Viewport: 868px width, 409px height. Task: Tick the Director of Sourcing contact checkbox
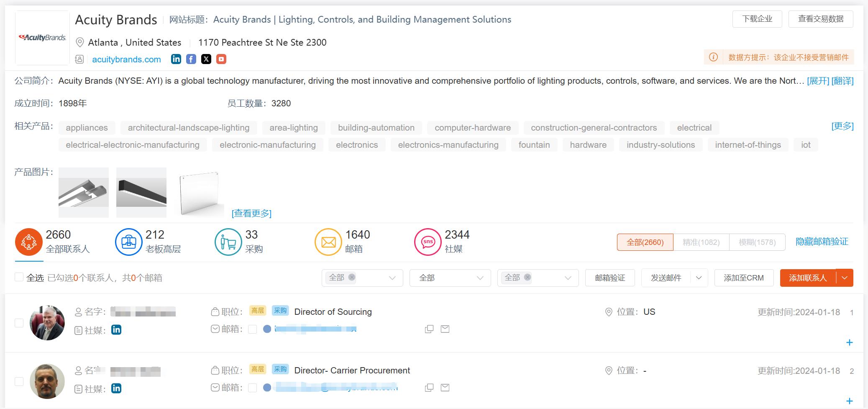click(19, 323)
